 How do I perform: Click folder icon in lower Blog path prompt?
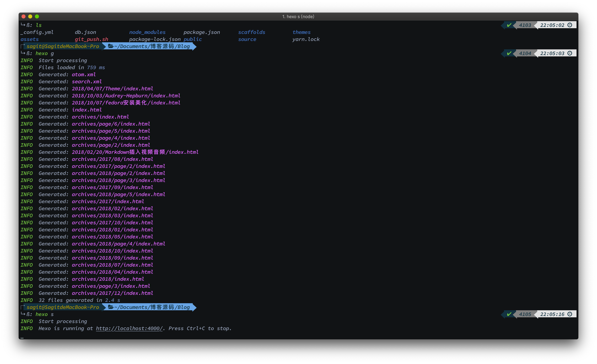coord(111,307)
